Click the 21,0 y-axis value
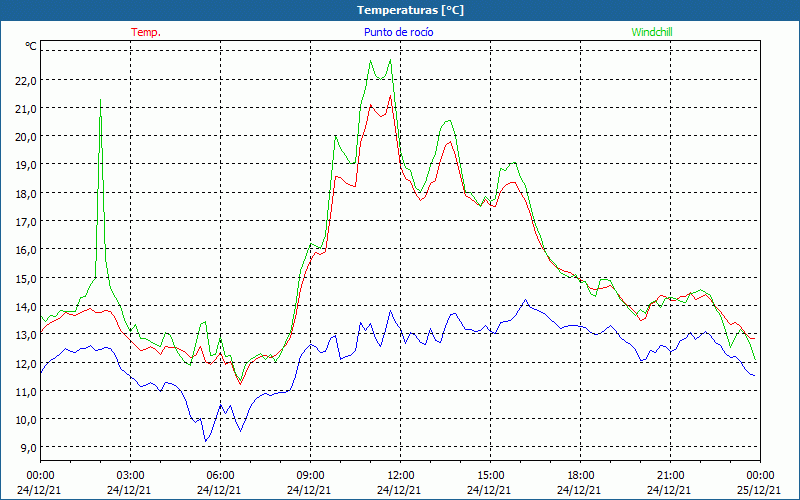800x500 pixels. (27, 108)
